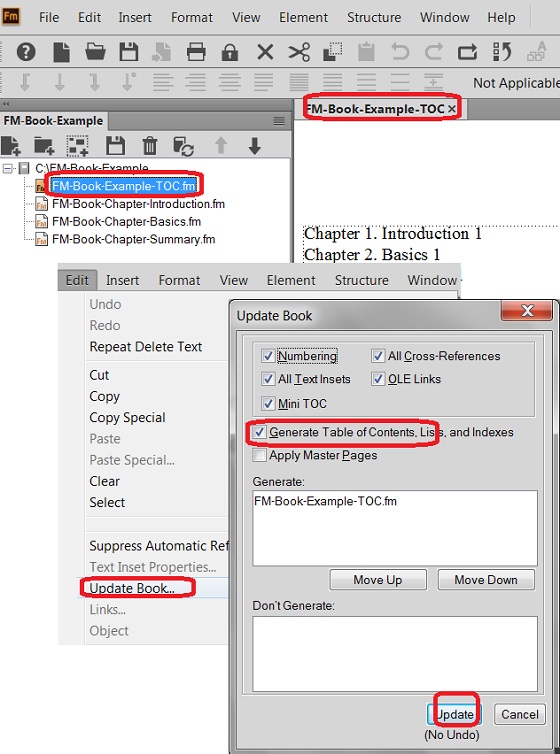Click the Redo curved arrow icon

[x=434, y=51]
